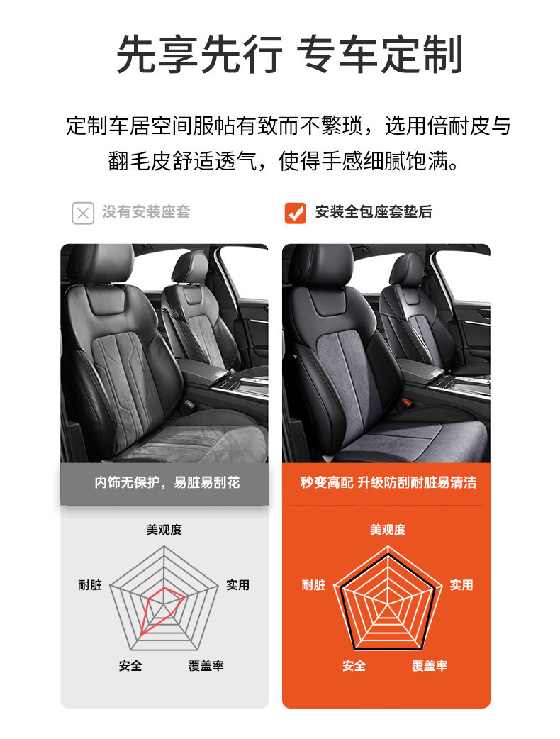Click the orange banner 秒变高配 升级防刮耐脏易清洁
560x739 pixels.
(386, 483)
